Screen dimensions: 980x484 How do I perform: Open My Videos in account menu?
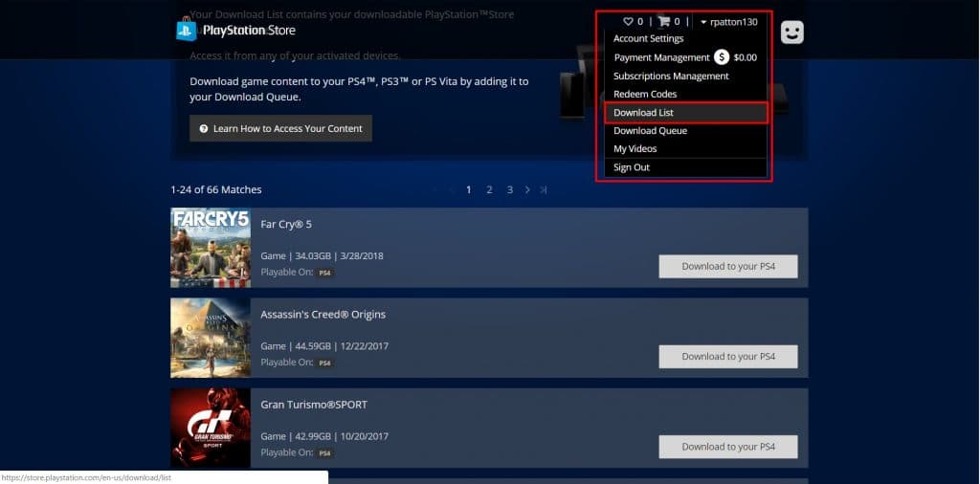[635, 149]
